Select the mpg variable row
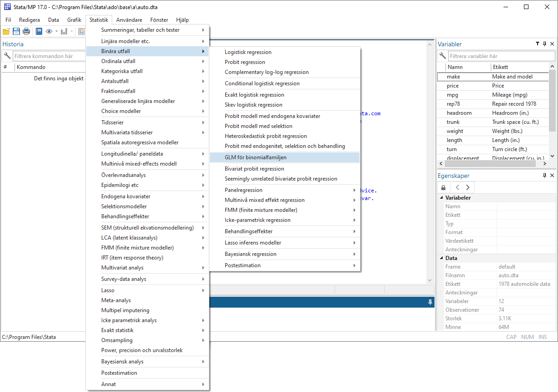 [x=454, y=94]
